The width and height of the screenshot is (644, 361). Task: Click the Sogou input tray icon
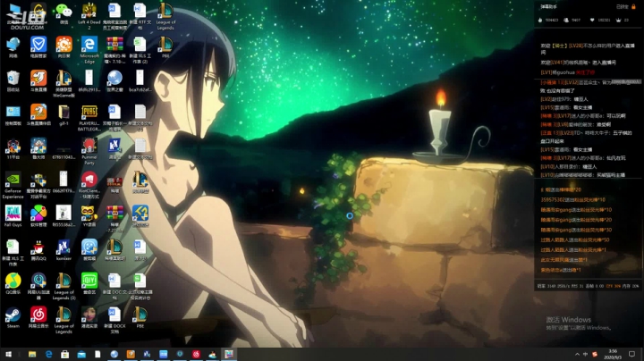click(x=594, y=354)
